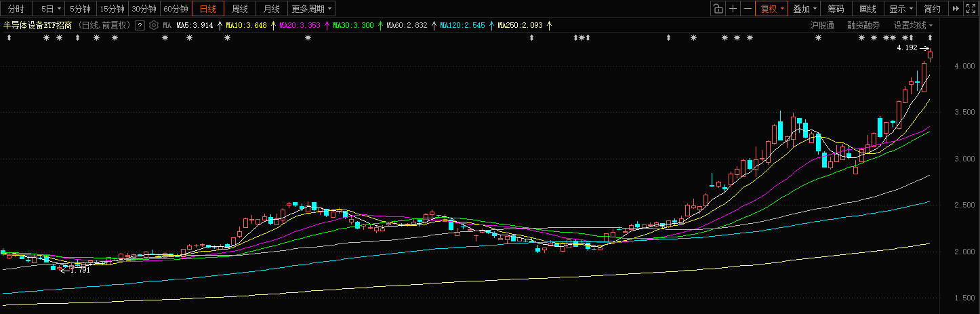Click the 半导体设备ETF招商 title
Viewport: 980px width, 314px height.
(38, 25)
